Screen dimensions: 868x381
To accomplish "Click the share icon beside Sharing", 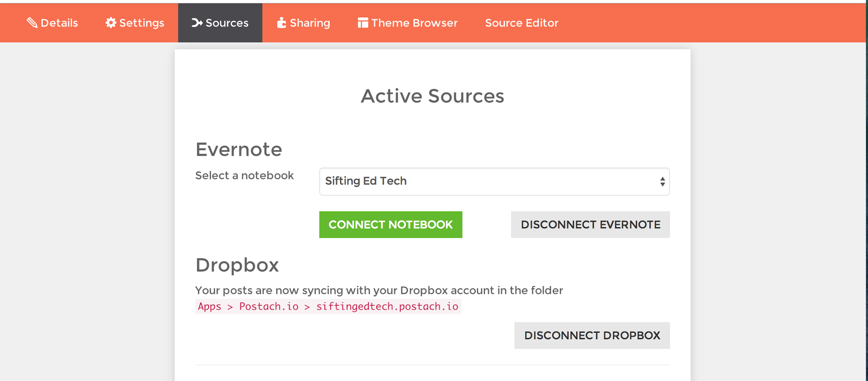I will click(282, 23).
